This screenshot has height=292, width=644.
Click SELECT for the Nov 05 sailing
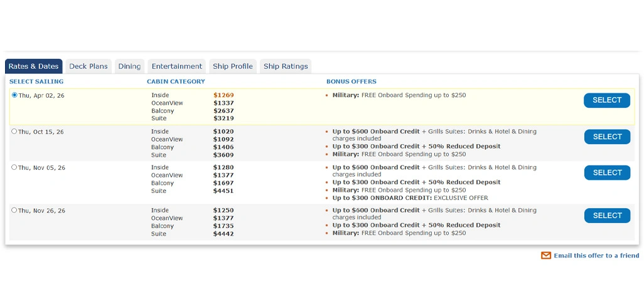click(x=607, y=173)
